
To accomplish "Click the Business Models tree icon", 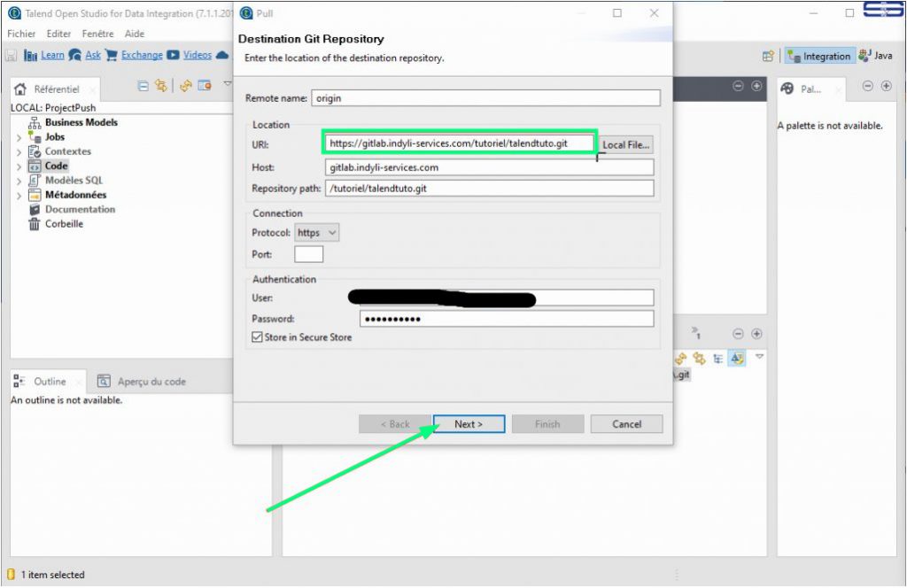I will pyautogui.click(x=35, y=123).
